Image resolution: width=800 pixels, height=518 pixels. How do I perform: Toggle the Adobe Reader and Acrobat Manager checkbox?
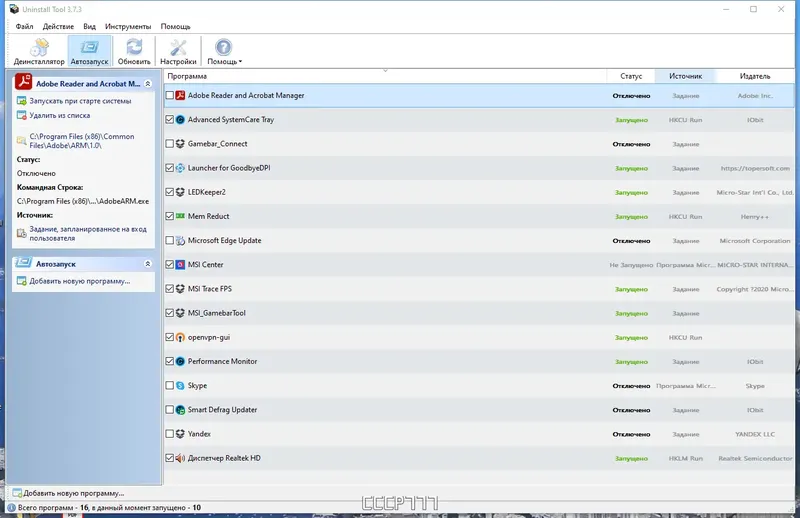(x=170, y=95)
